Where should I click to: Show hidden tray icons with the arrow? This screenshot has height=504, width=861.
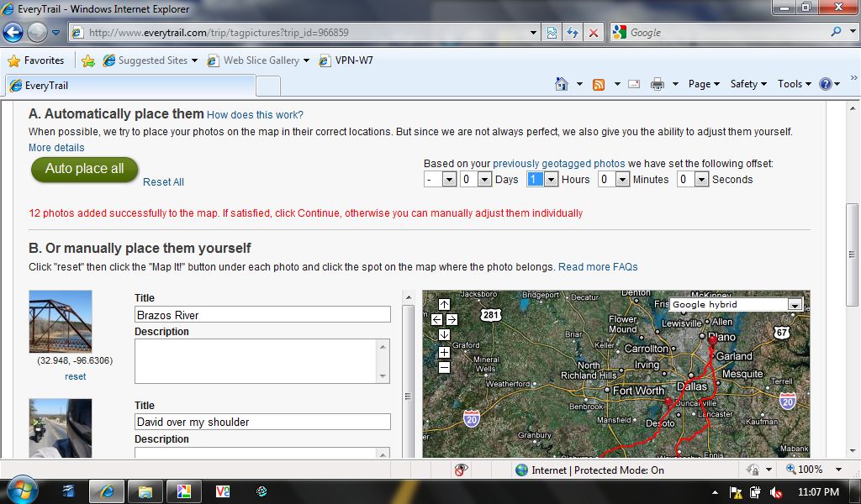[x=715, y=492]
